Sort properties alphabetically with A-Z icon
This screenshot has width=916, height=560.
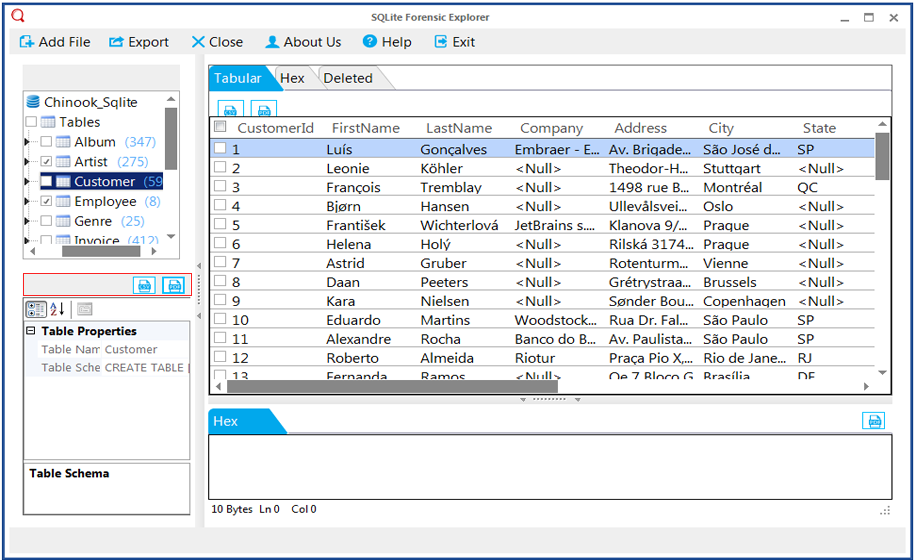pyautogui.click(x=58, y=309)
